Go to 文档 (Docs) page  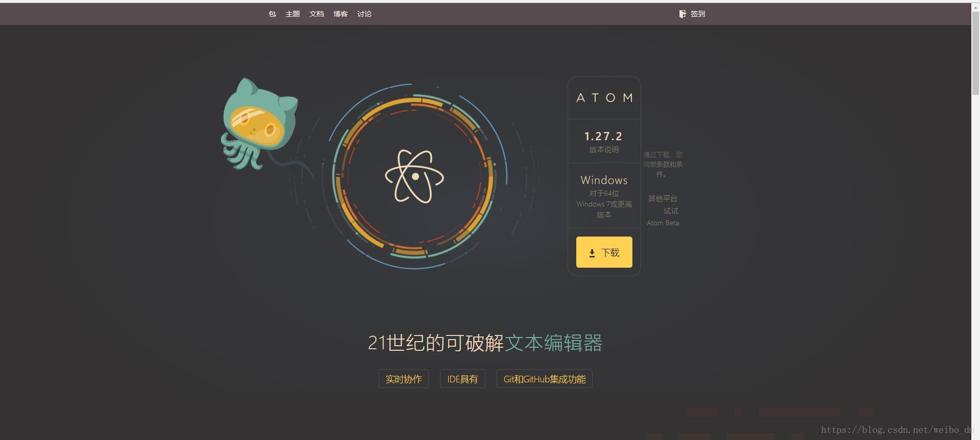316,14
